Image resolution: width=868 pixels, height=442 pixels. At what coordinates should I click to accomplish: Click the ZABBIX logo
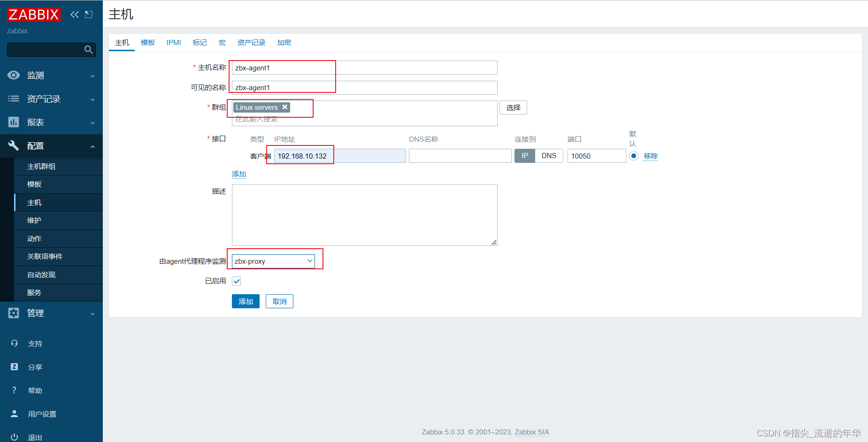[x=34, y=15]
